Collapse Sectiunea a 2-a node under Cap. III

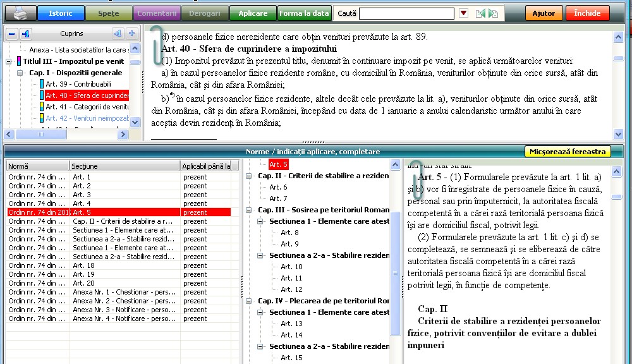click(x=260, y=255)
